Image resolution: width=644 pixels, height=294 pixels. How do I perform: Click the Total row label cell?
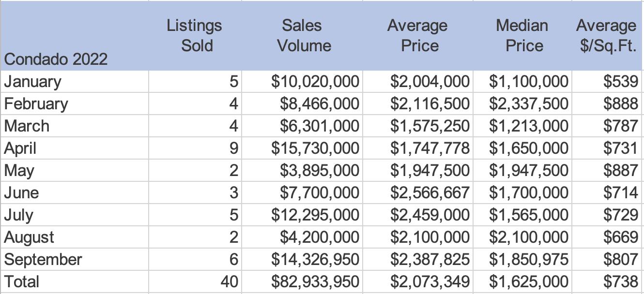(x=22, y=282)
